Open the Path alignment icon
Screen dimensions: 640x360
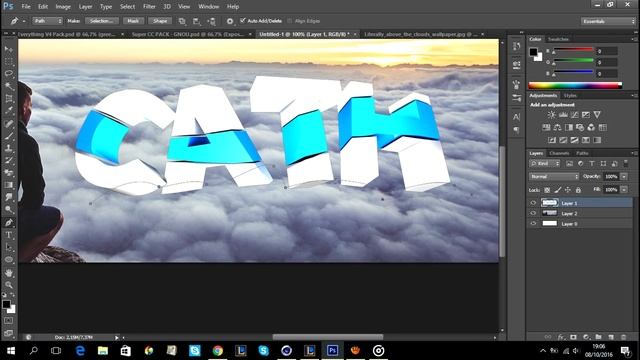point(196,21)
